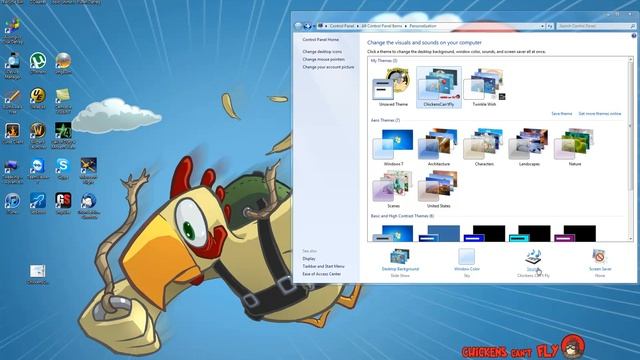Click the Control Panel Home link

coord(320,40)
